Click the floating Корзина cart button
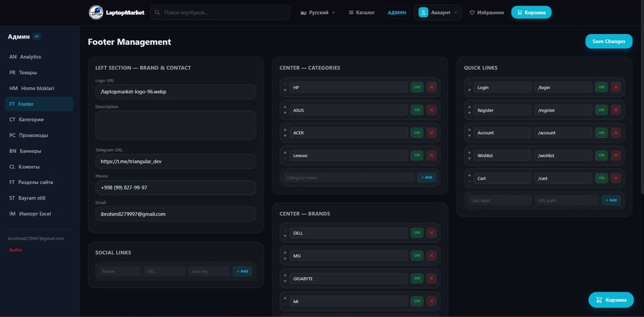This screenshot has height=317, width=644. tap(611, 300)
